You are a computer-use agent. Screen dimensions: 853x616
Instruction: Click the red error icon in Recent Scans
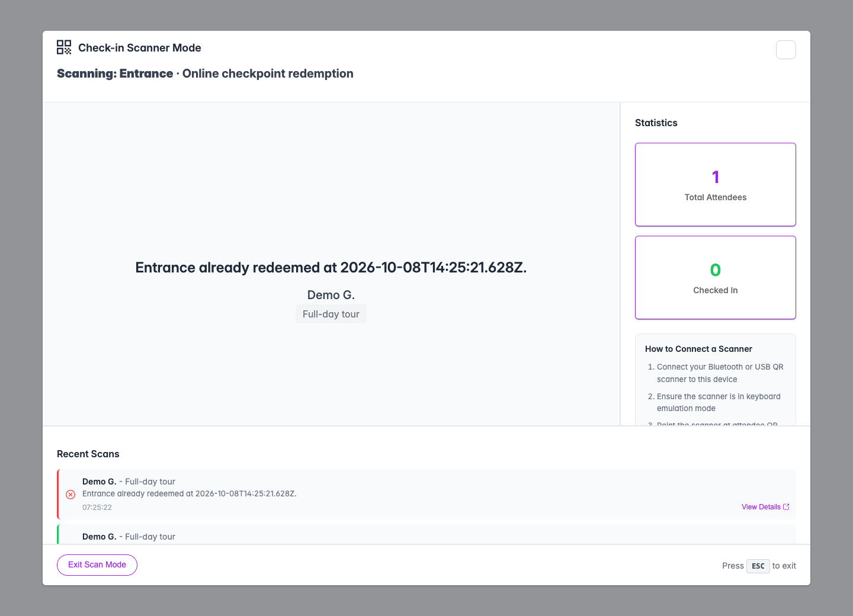(70, 495)
